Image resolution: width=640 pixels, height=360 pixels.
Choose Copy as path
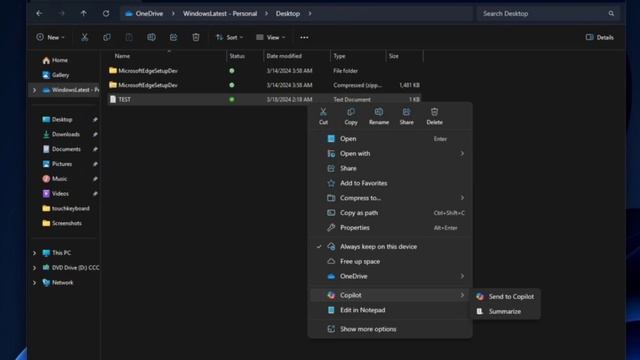click(391, 213)
